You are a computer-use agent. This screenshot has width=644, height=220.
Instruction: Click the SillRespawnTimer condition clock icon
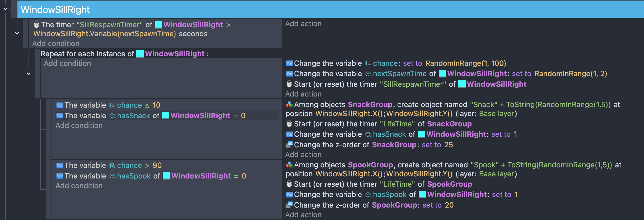tap(36, 25)
